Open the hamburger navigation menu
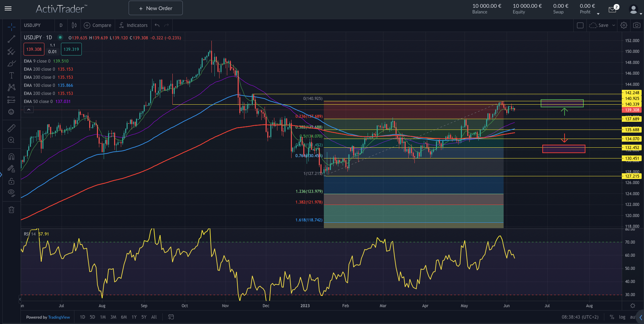 click(8, 8)
